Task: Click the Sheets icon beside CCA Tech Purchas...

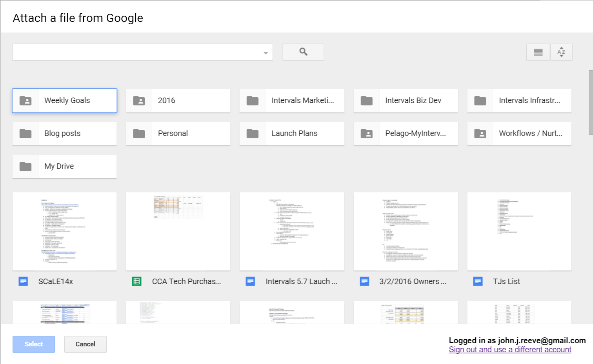Action: point(136,281)
